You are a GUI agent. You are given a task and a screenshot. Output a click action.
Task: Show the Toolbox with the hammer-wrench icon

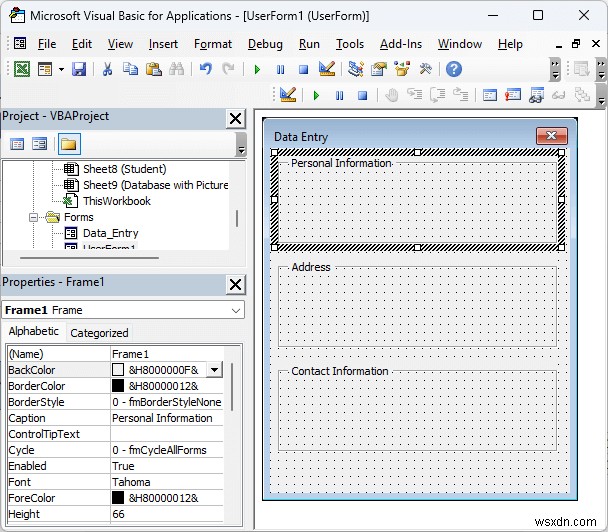pyautogui.click(x=425, y=69)
